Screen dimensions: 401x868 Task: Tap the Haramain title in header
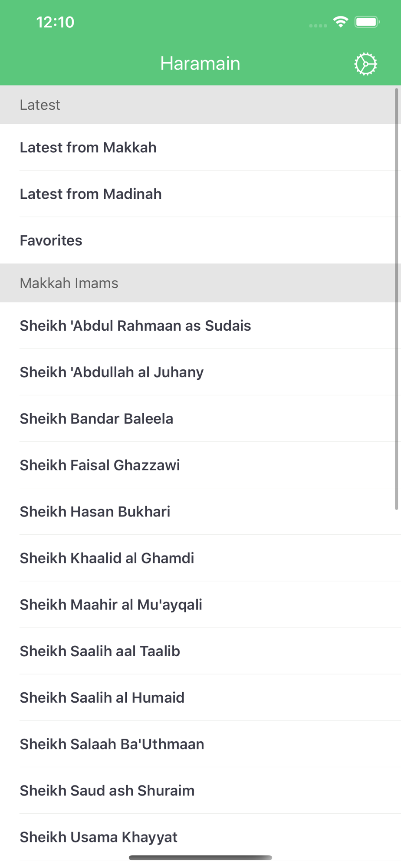[x=200, y=63]
